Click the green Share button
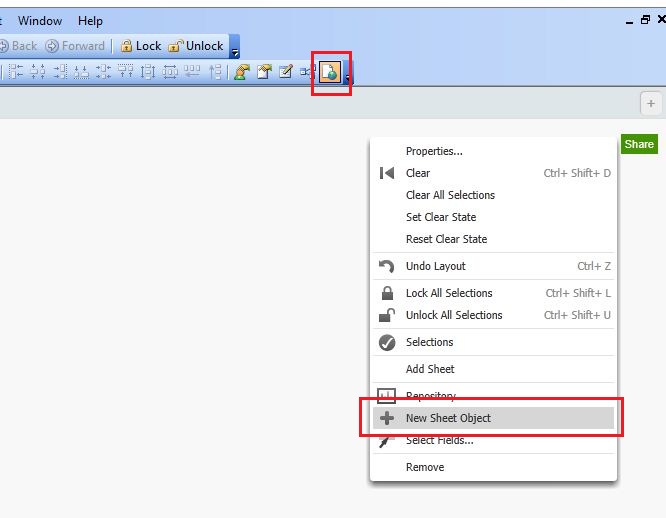 [639, 144]
